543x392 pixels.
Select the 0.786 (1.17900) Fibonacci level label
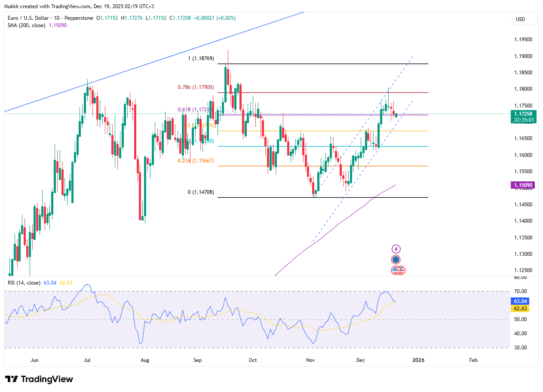pos(196,87)
